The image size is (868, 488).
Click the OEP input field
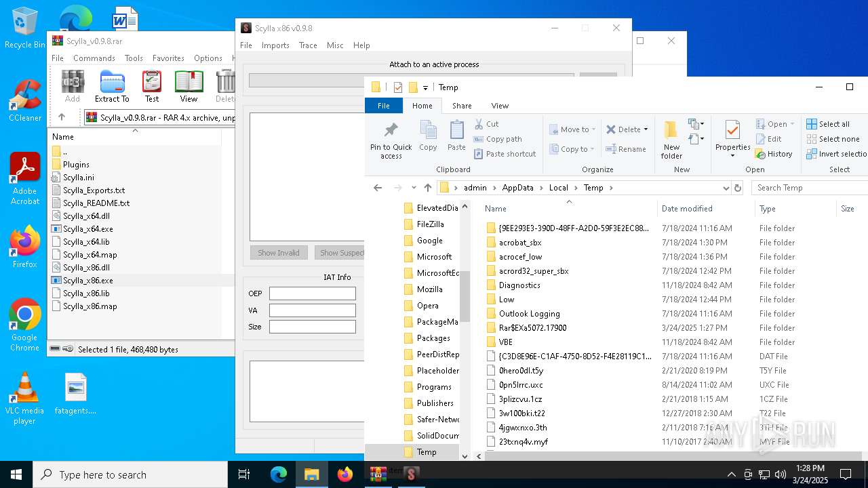click(x=313, y=293)
